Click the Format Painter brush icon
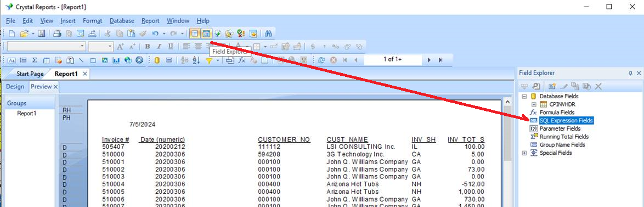The height and width of the screenshot is (207, 644). click(x=143, y=33)
